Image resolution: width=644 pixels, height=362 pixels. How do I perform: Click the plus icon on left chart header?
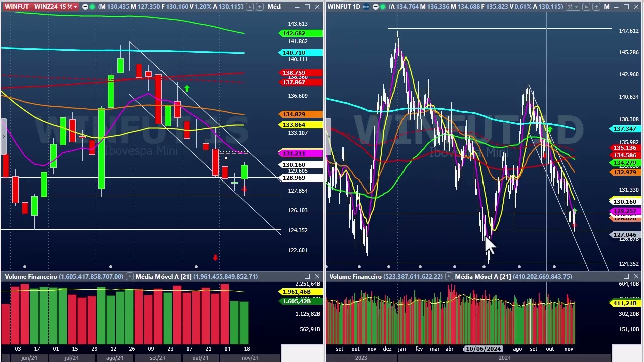(260, 7)
